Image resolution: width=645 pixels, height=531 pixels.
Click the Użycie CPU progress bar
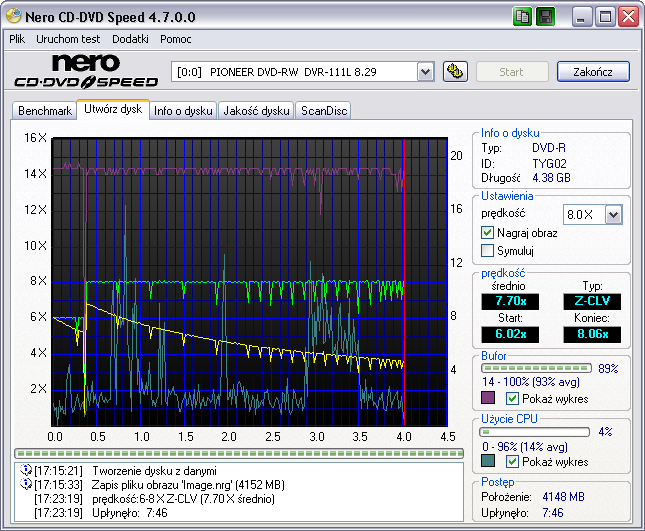534,432
